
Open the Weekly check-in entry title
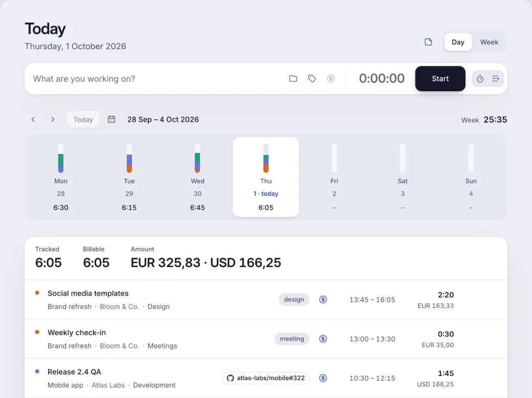(77, 333)
